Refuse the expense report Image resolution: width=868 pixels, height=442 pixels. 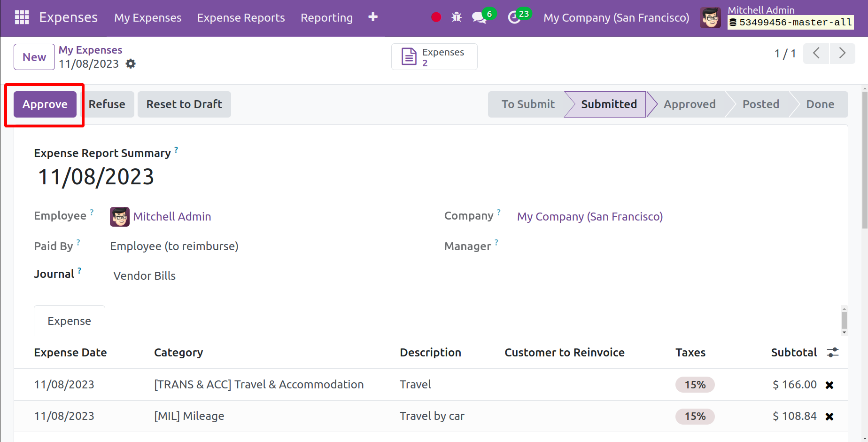click(107, 104)
